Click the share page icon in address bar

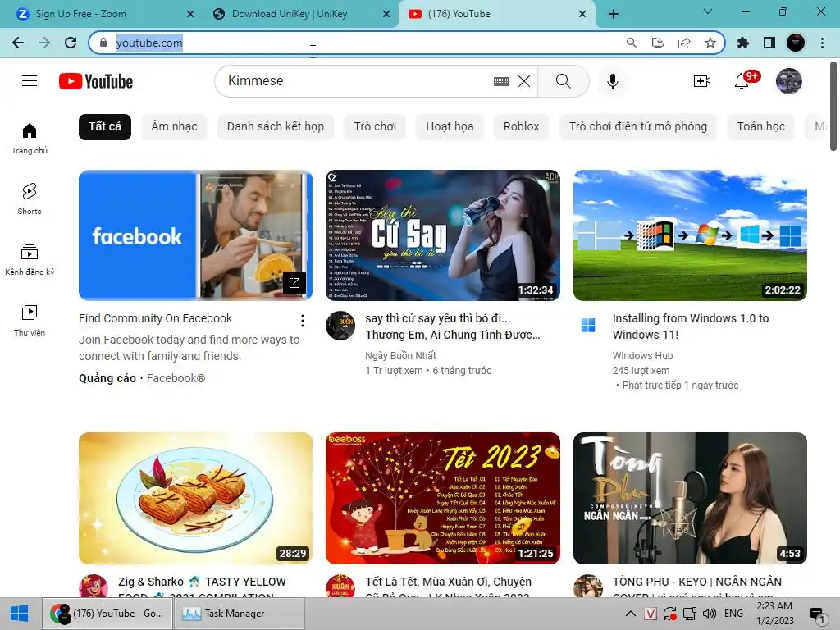[684, 43]
